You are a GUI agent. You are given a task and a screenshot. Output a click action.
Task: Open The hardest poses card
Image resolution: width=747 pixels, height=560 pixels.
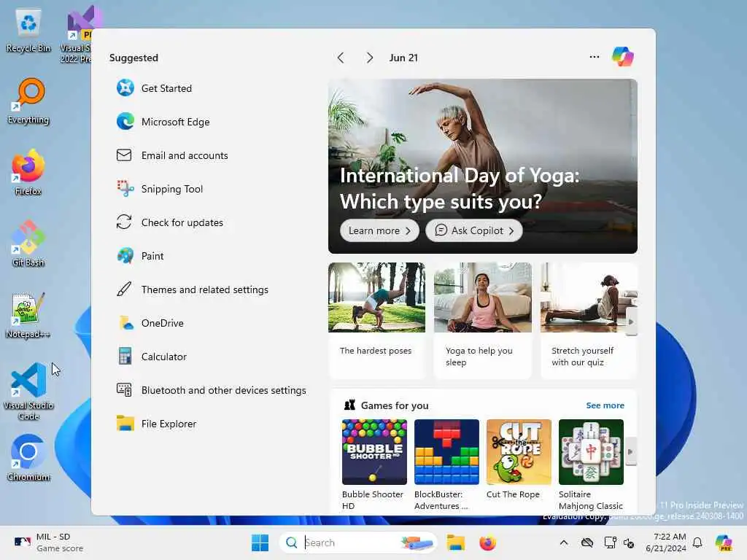click(x=376, y=320)
